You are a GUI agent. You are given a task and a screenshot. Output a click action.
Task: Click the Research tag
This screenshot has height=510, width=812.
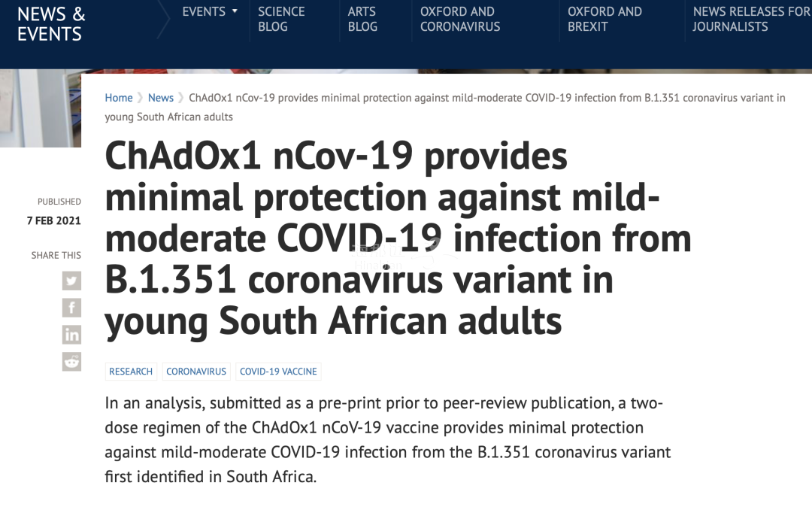pos(131,372)
